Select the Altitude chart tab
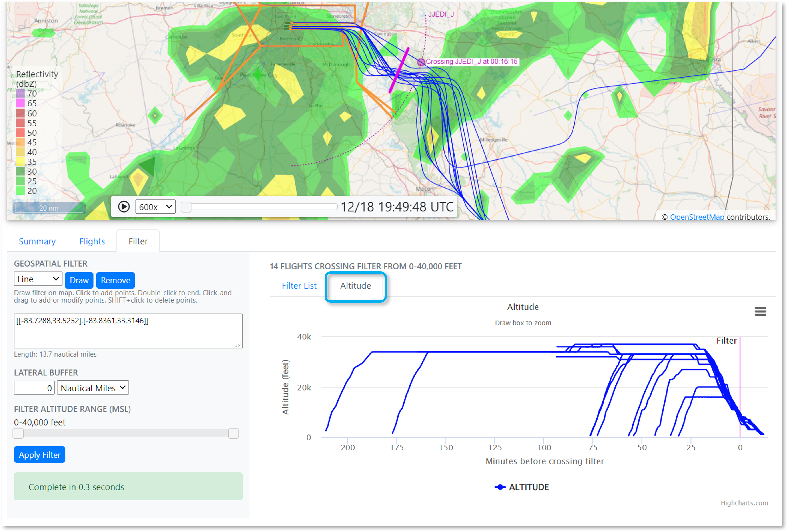 click(355, 286)
